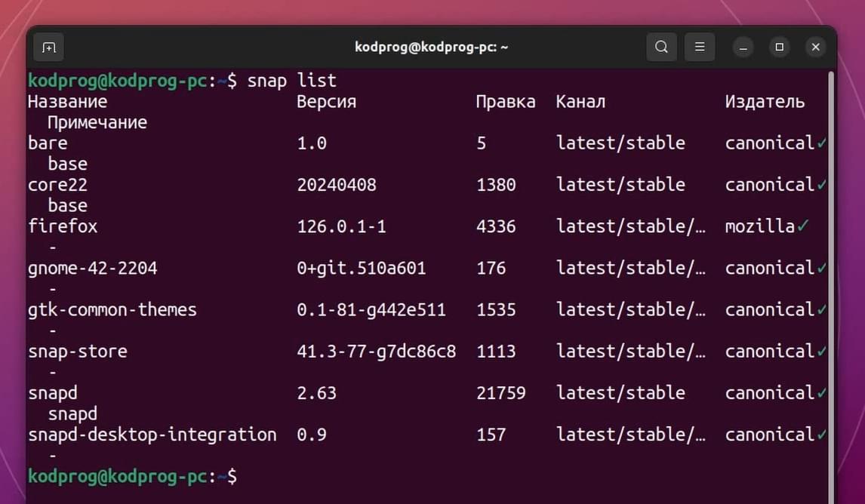
Task: Click the 'base' note under core22
Action: click(68, 206)
